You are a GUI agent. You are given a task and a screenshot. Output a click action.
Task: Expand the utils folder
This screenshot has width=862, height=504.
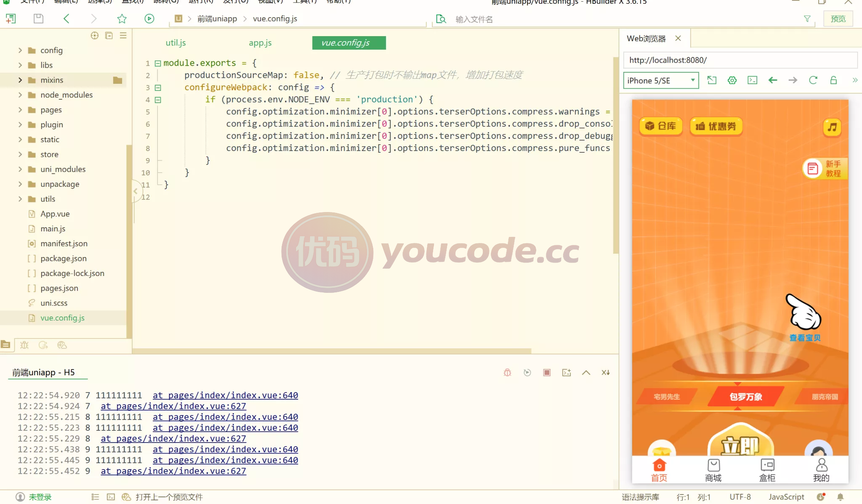coord(20,199)
